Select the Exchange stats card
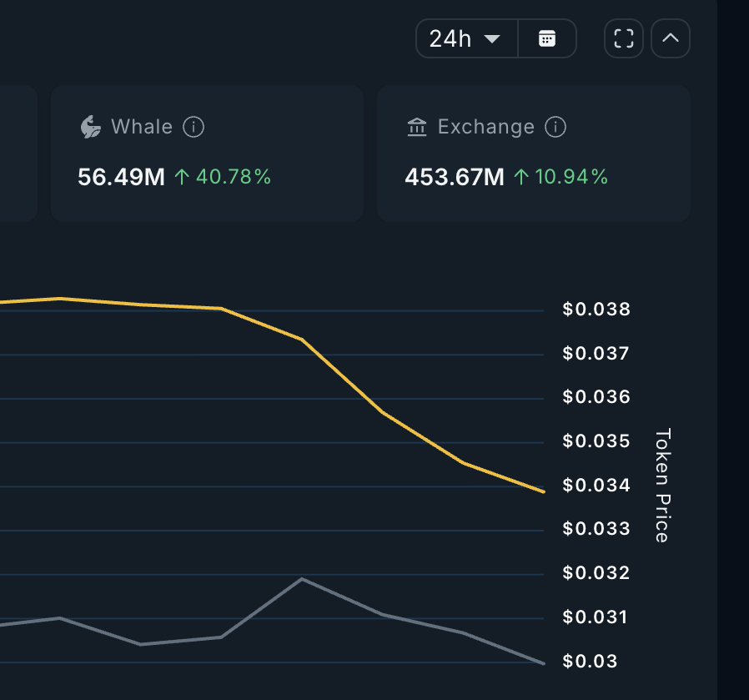 pos(534,154)
